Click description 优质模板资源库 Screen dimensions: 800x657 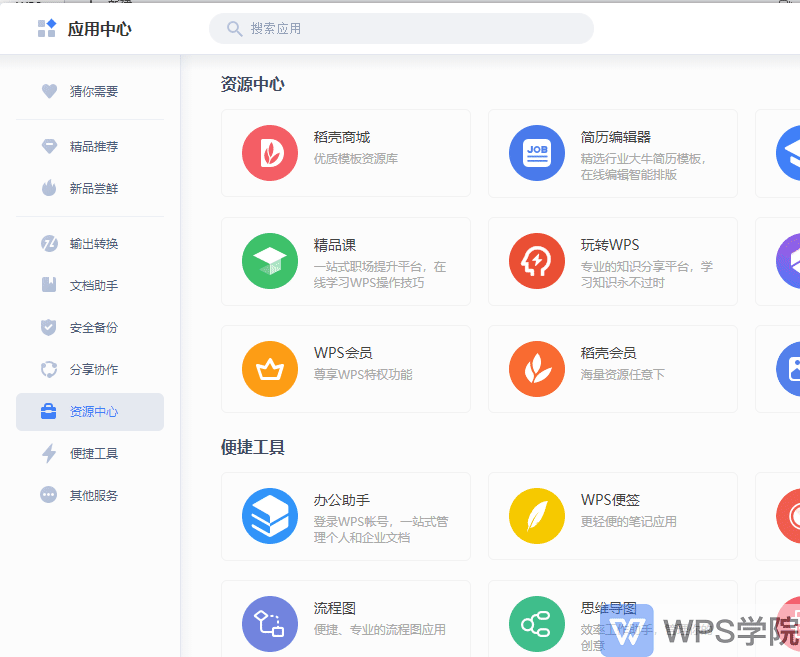356,159
